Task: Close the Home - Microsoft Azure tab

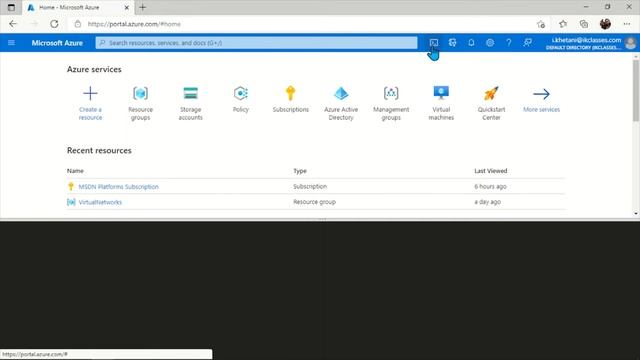Action: (x=127, y=7)
